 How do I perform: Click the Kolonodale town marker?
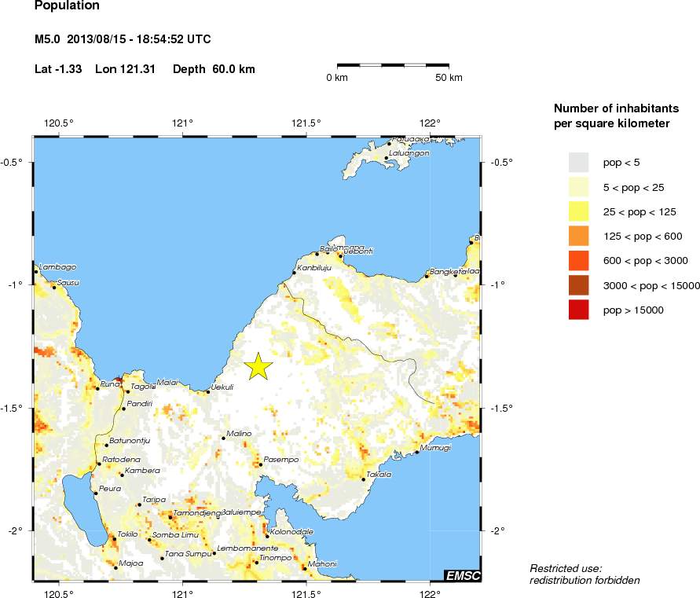[267, 537]
